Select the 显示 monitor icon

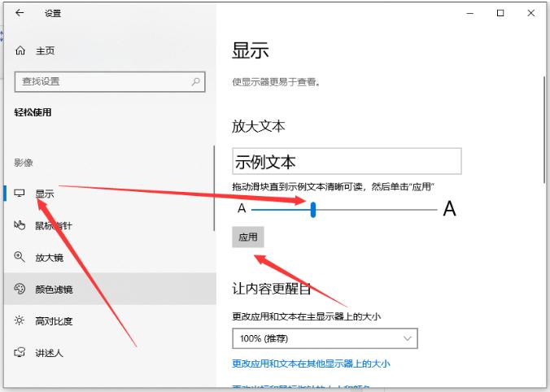[20, 194]
